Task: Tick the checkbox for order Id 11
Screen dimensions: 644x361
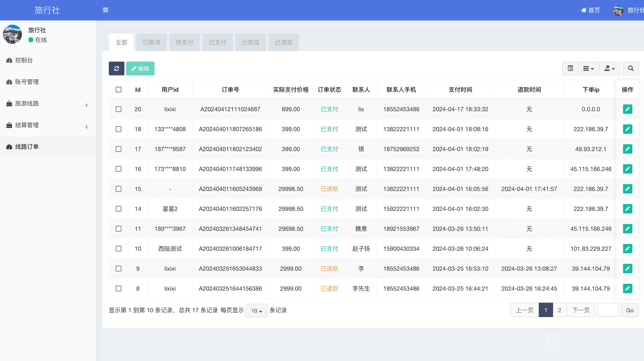Action: click(118, 229)
